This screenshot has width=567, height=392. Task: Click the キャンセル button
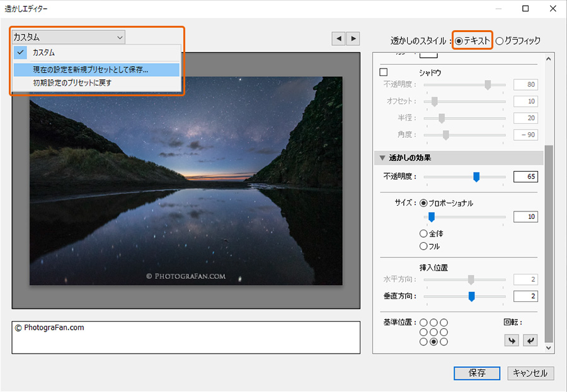530,373
